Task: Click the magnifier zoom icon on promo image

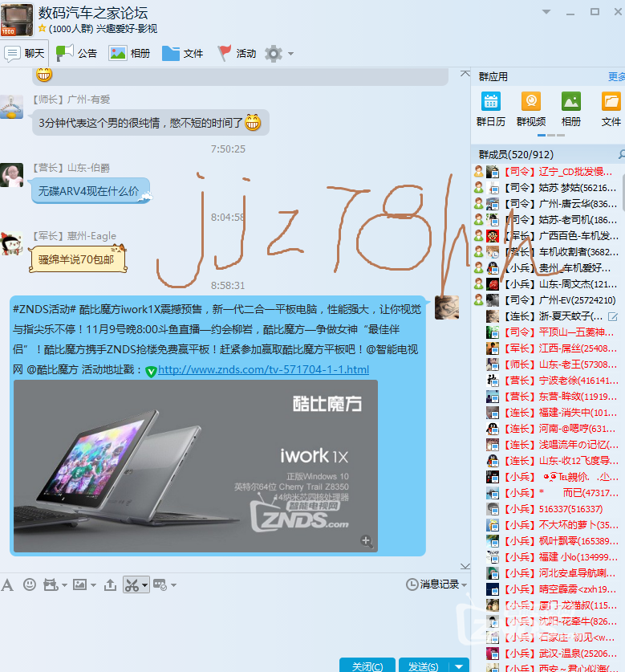Action: click(x=367, y=541)
